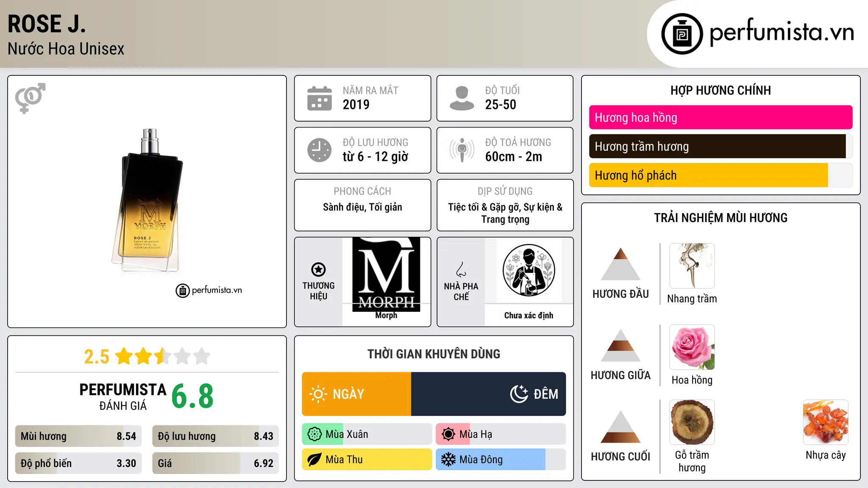Open the Hoa hồng note image
The height and width of the screenshot is (488, 868).
coord(692,347)
